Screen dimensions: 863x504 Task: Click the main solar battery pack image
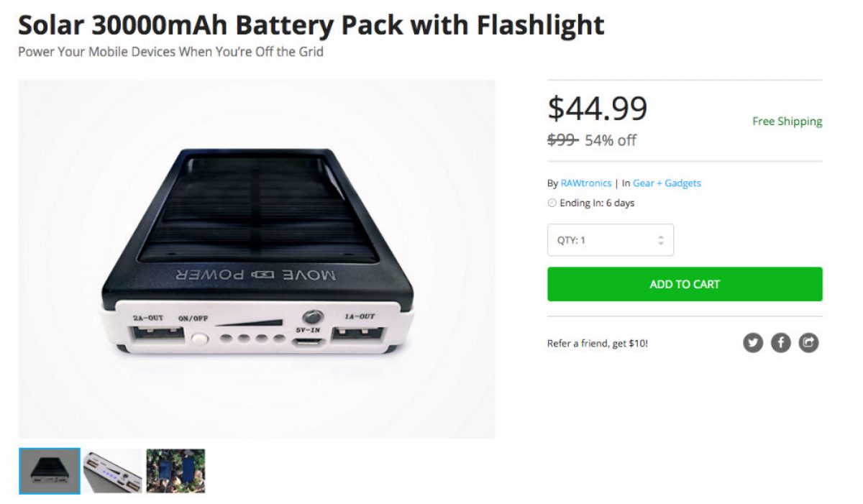257,259
